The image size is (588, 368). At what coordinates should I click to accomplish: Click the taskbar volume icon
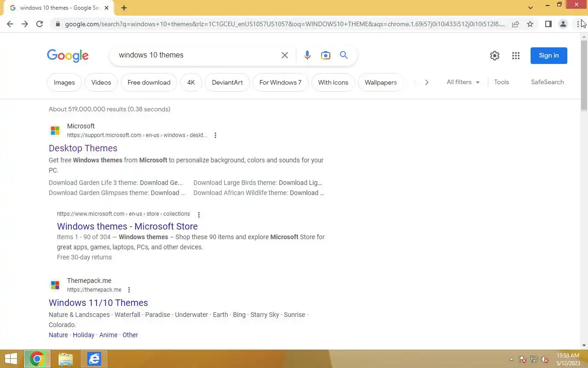pos(545,359)
